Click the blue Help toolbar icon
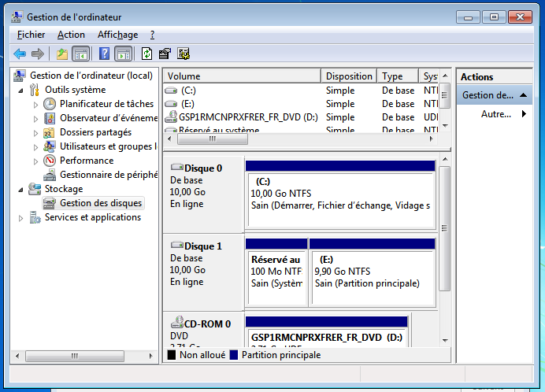The image size is (545, 392). click(104, 54)
